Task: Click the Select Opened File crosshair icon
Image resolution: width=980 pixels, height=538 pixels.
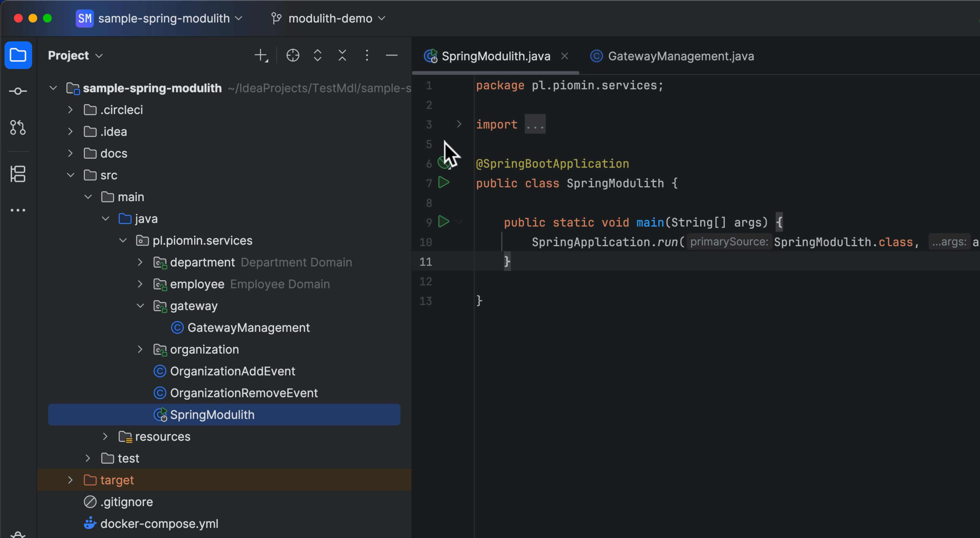Action: (x=293, y=55)
